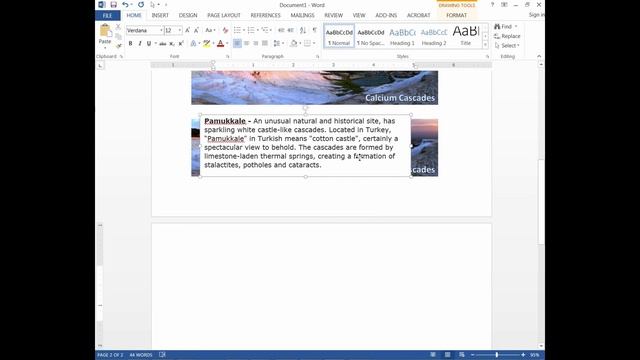Switch to the INSERT tab
The image size is (640, 360).
coord(160,16)
